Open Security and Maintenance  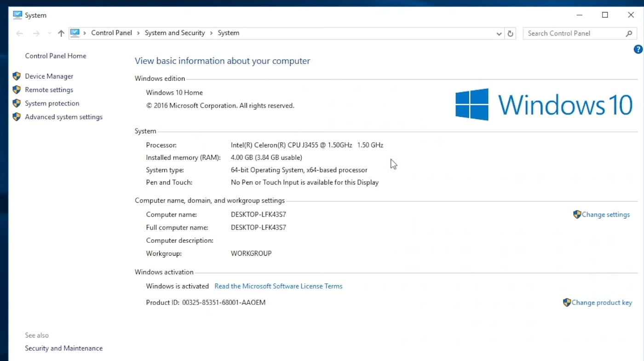64,348
